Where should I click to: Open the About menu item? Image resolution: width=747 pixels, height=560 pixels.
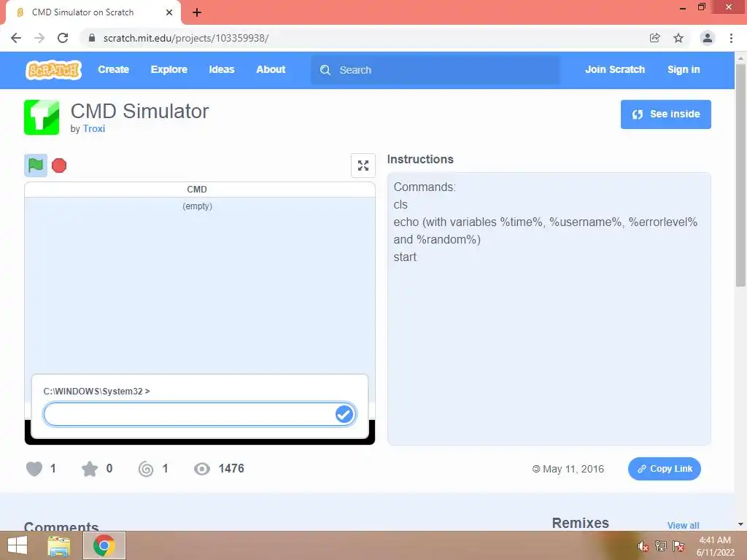click(x=271, y=69)
